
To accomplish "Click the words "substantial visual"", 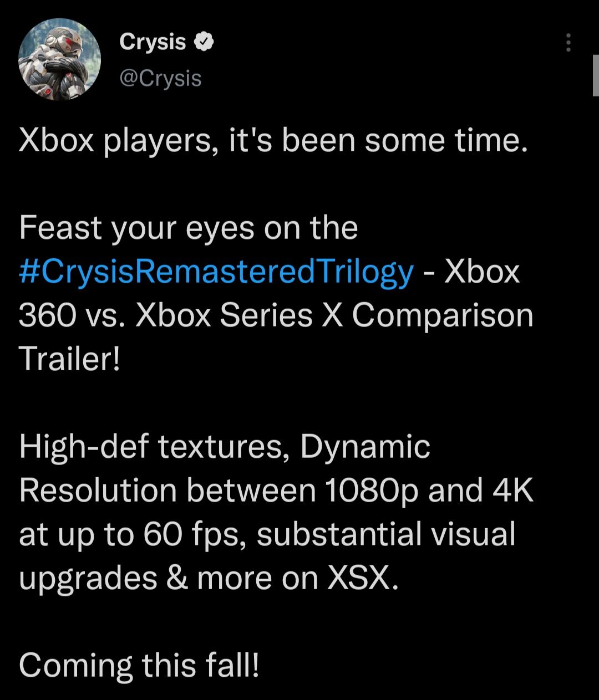I will tap(386, 534).
